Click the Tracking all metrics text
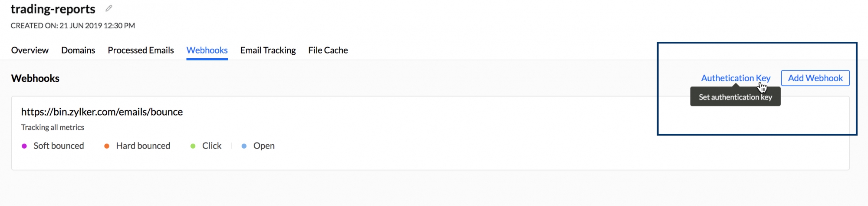Image resolution: width=868 pixels, height=206 pixels. point(53,127)
